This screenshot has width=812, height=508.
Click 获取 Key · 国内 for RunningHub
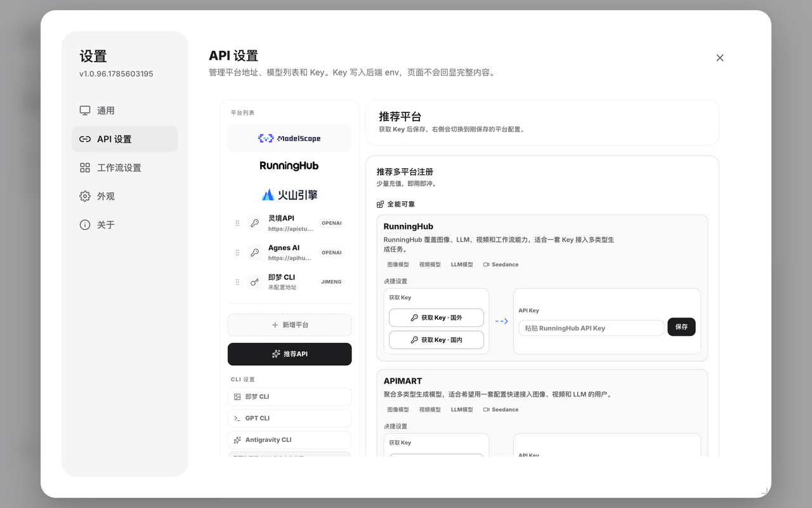[436, 340]
